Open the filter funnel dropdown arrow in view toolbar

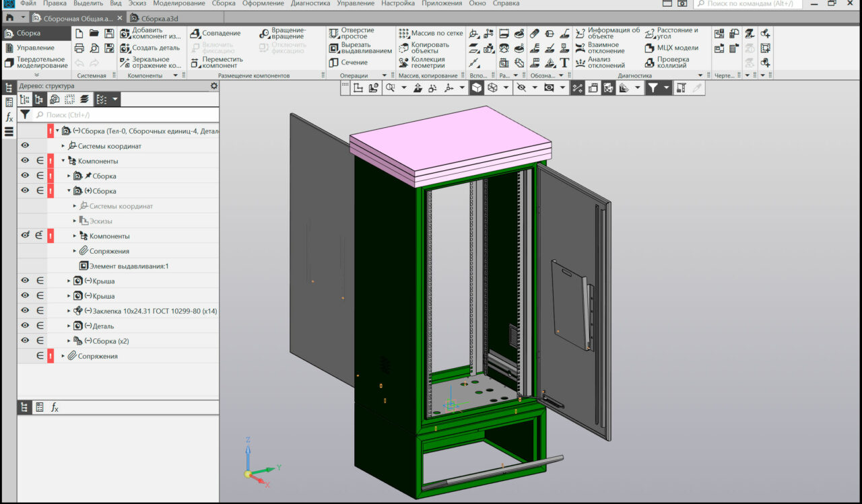coord(667,88)
